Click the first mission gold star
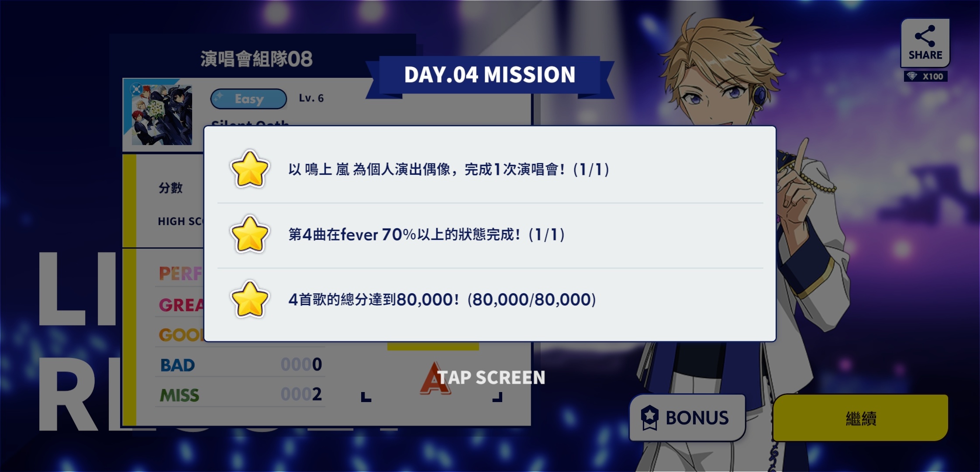The image size is (980, 472). [x=249, y=169]
